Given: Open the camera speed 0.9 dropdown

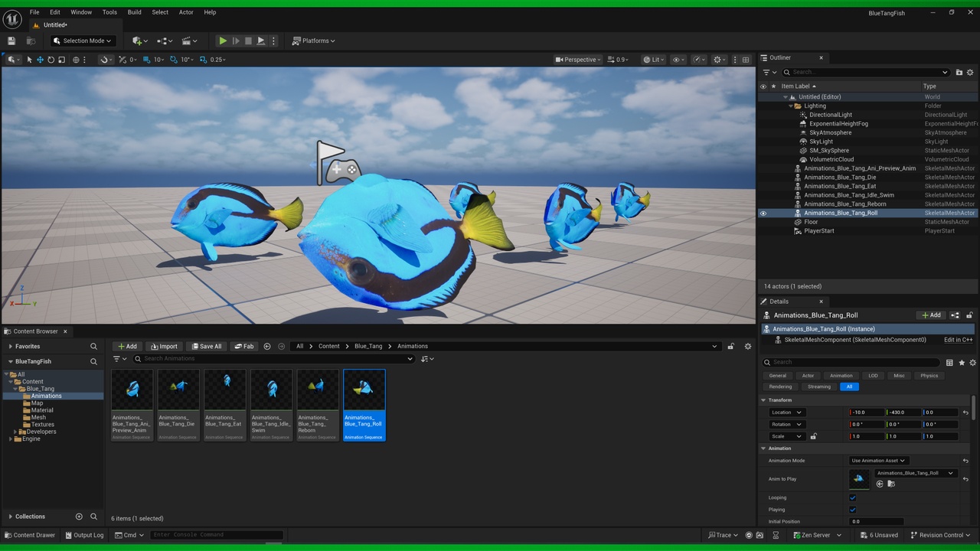Looking at the screenshot, I should (618, 60).
